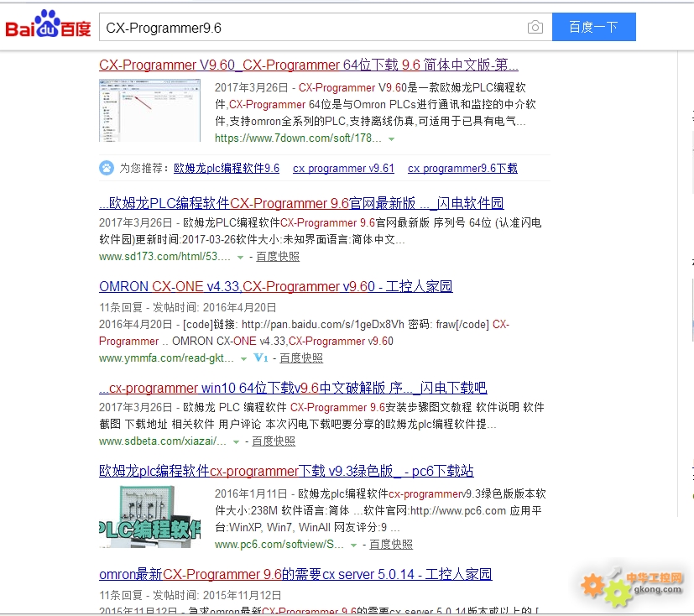Open result 'CX-Programmer V9.60_CX-Programmer 64位下载'
Viewport: 694px width, 616px height.
point(309,65)
